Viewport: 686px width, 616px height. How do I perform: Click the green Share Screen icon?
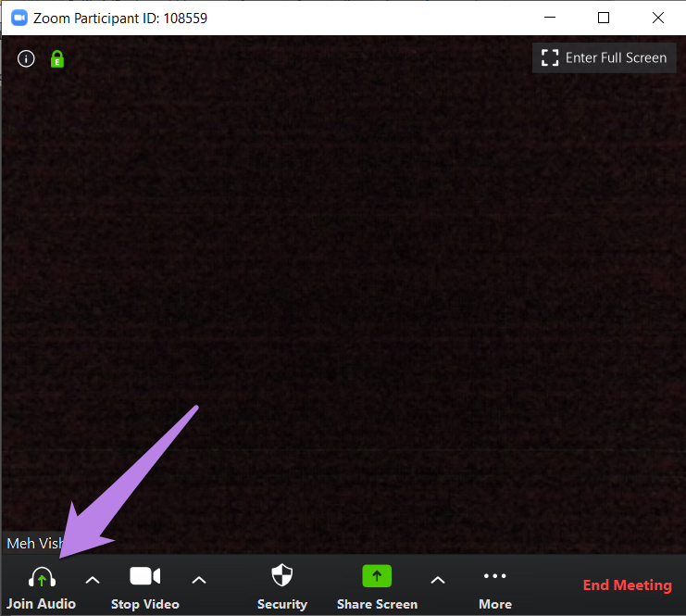[x=377, y=576]
